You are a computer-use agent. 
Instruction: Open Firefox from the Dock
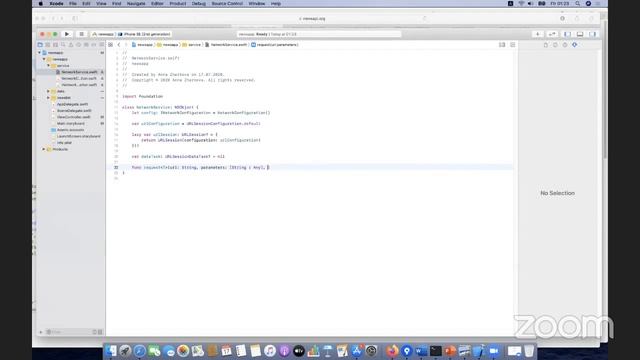pos(392,351)
